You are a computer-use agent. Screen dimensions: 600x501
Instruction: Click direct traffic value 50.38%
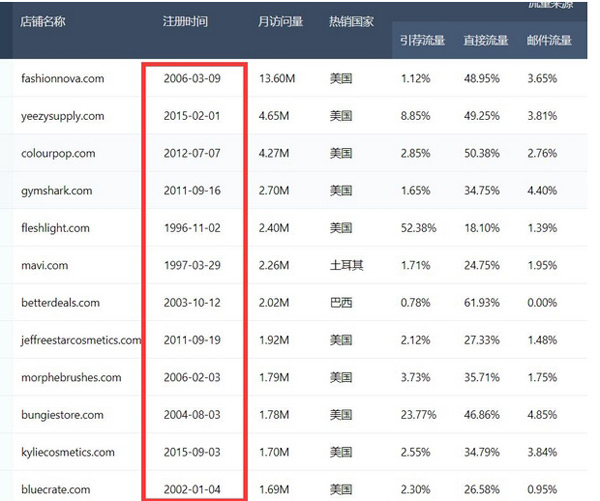[x=482, y=153]
